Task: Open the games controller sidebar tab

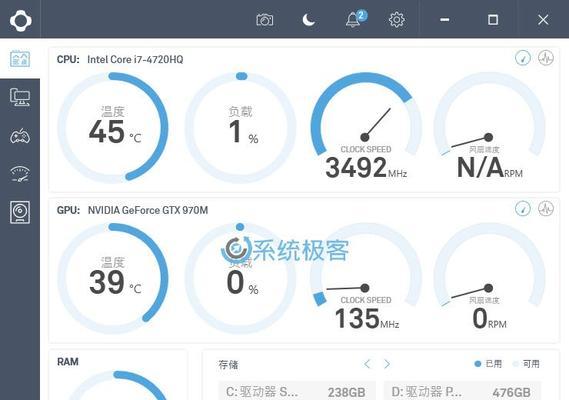Action: tap(20, 136)
